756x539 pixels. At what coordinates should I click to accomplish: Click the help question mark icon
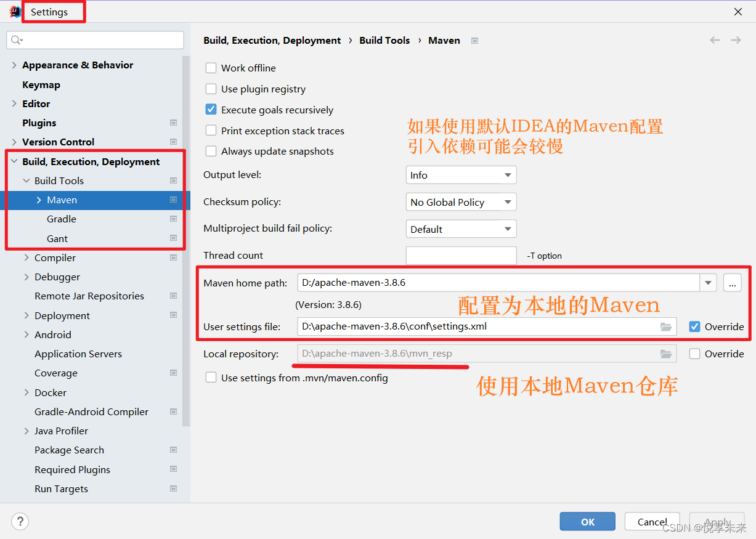[20, 522]
